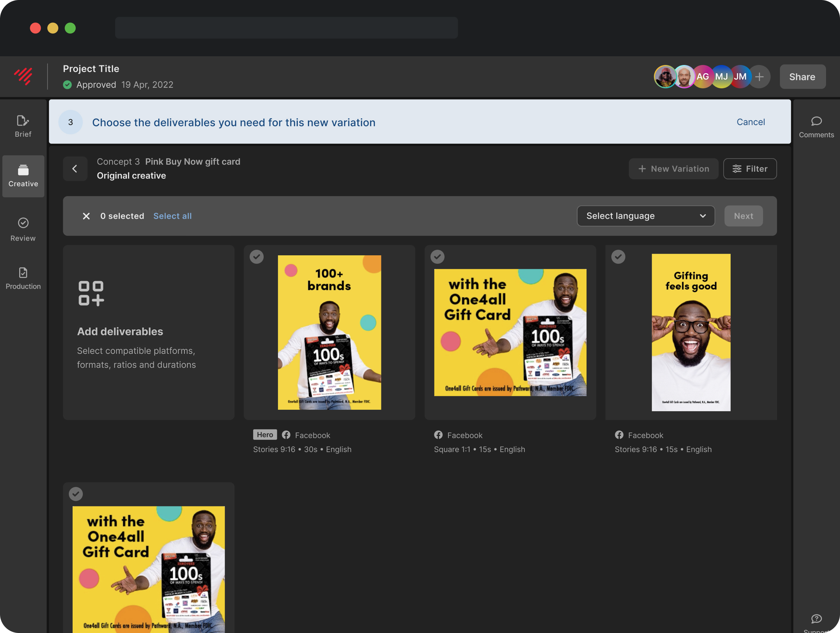Open the Brief sidebar section
840x633 pixels.
(23, 126)
